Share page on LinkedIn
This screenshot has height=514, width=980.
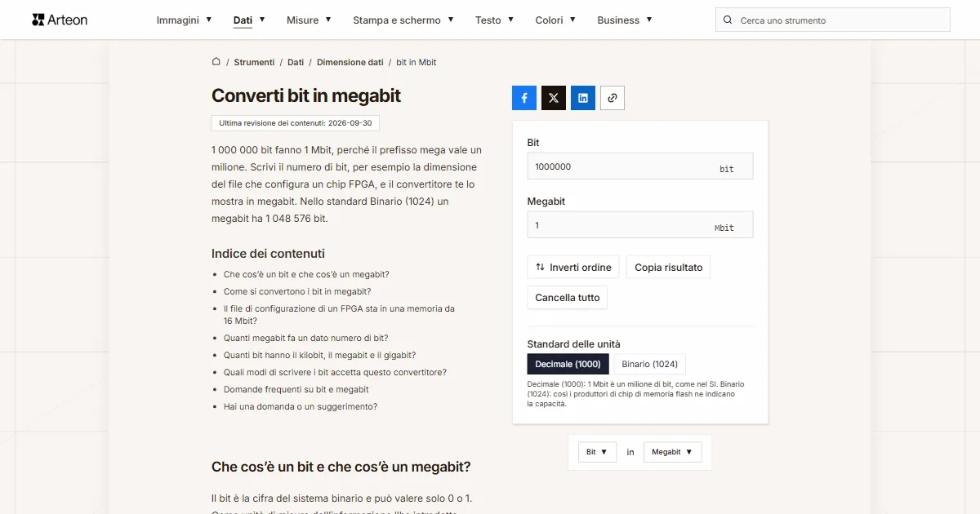[x=583, y=98]
